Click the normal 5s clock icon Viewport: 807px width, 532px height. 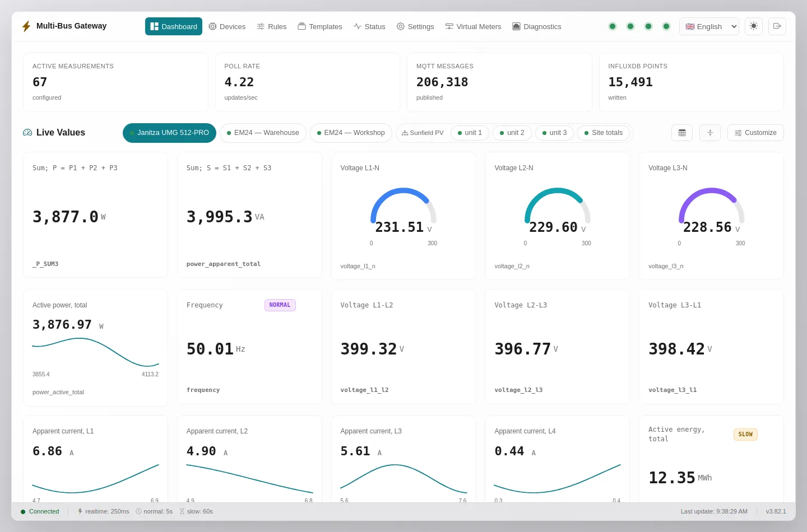click(138, 511)
